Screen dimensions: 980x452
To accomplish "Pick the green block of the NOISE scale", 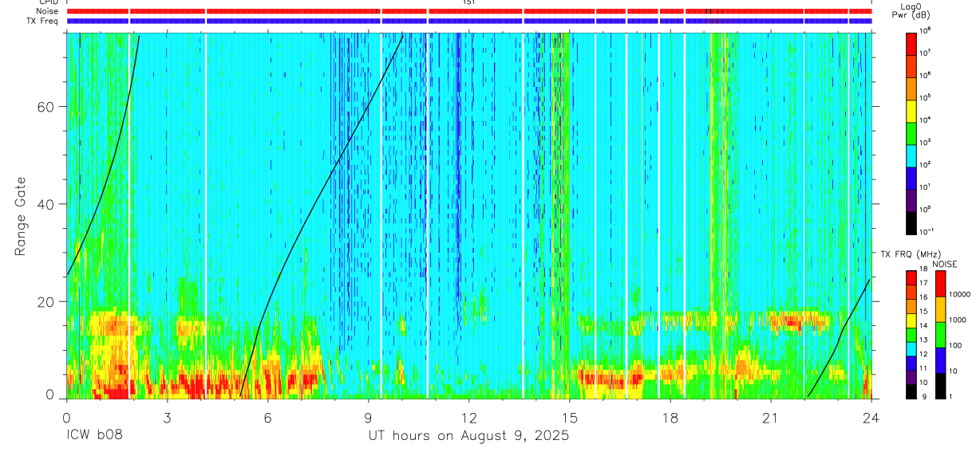I will [940, 334].
